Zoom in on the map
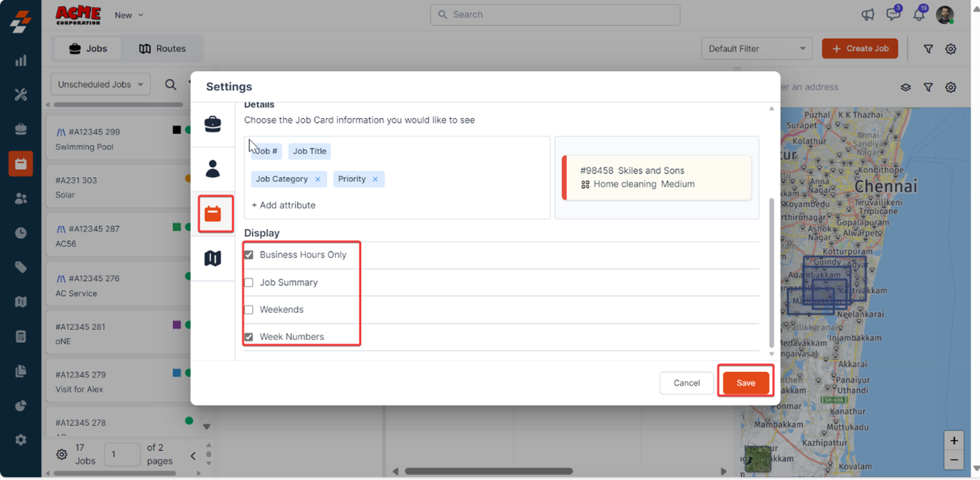 (954, 441)
